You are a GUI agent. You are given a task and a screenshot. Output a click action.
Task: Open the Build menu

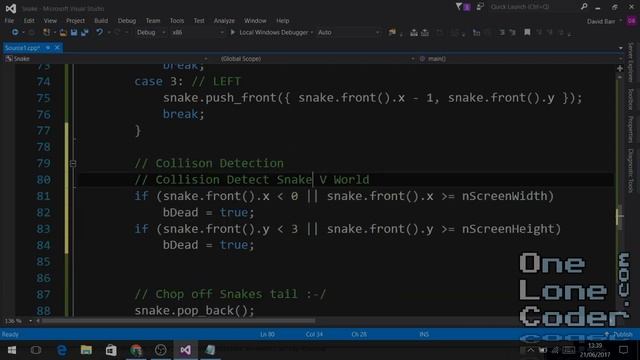coord(101,20)
